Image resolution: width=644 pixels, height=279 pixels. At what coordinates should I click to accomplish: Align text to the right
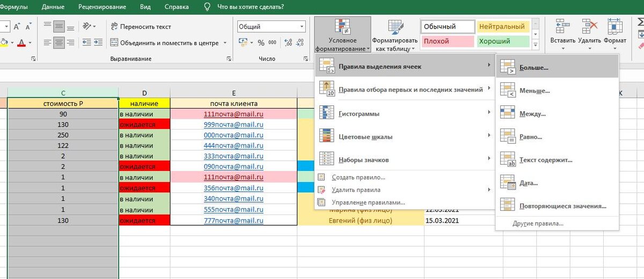pos(71,42)
